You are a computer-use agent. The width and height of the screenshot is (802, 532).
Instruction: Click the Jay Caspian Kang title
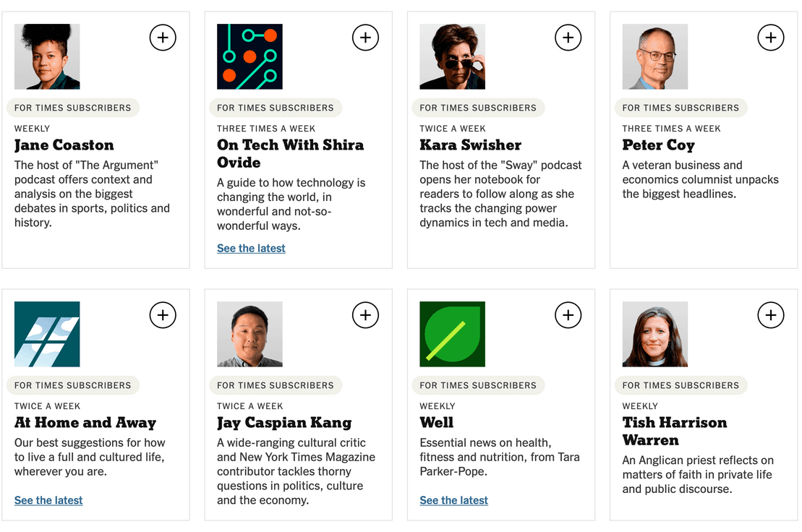(284, 423)
